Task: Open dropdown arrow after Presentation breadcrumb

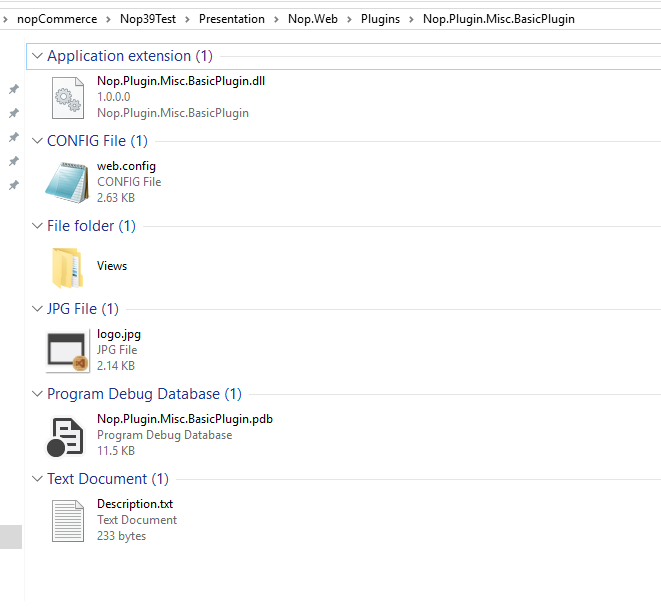Action: click(276, 19)
